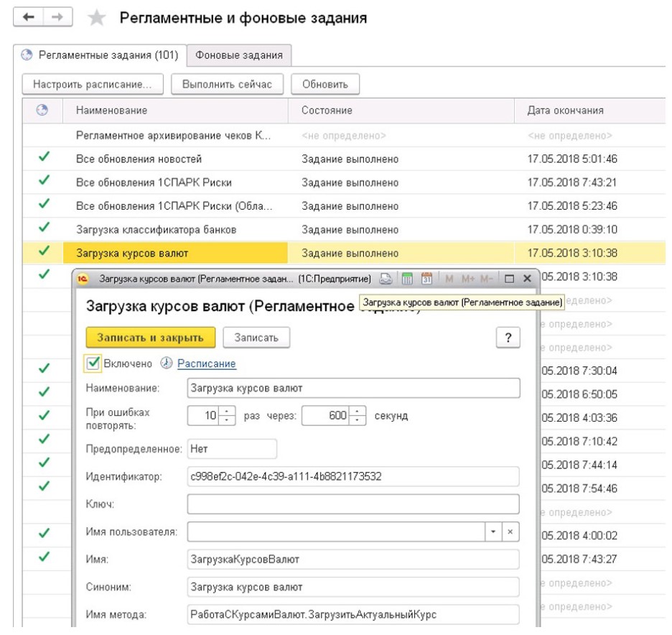
Task: Open the Расписание link
Action: point(207,362)
